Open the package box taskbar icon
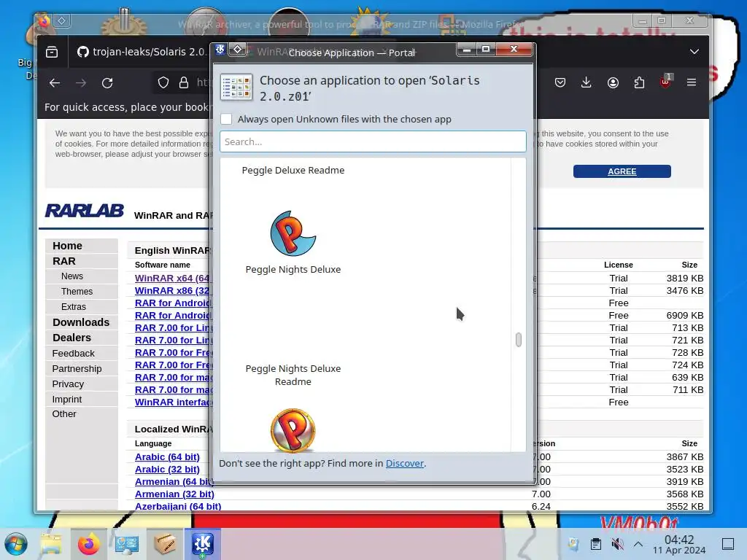This screenshot has width=747, height=560. coord(164,544)
